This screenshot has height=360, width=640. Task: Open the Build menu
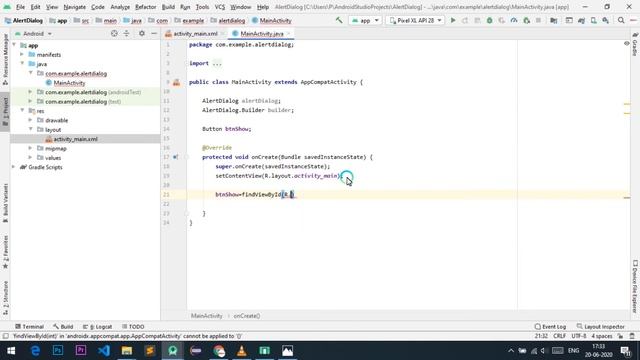coord(168,7)
